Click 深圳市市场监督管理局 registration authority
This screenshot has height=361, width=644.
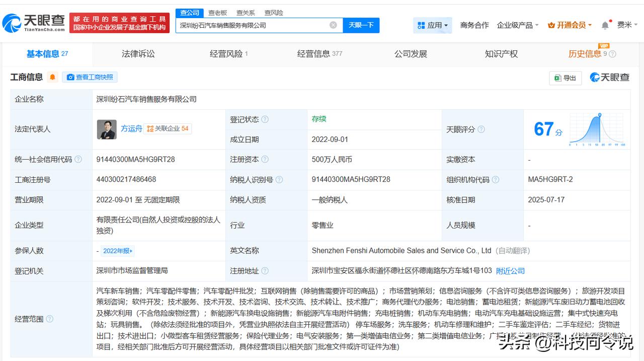pyautogui.click(x=132, y=271)
